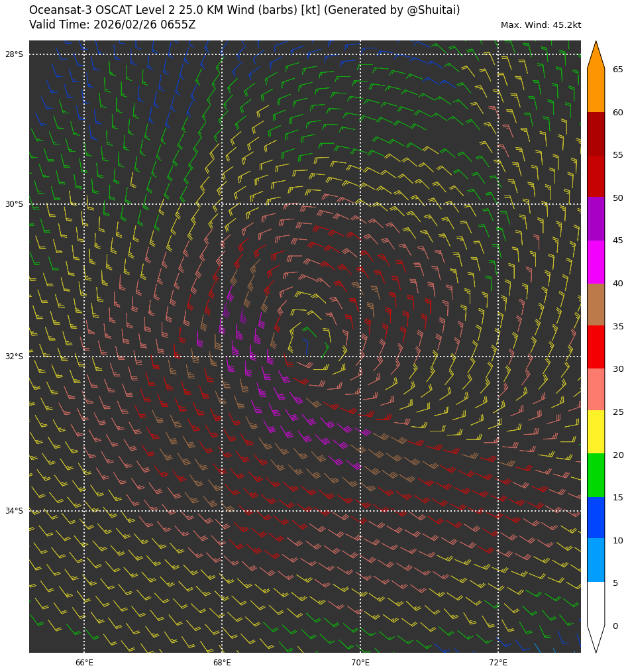The height and width of the screenshot is (672, 628).
Task: Click the white 0-5 kt colorbar segment
Action: click(x=596, y=603)
